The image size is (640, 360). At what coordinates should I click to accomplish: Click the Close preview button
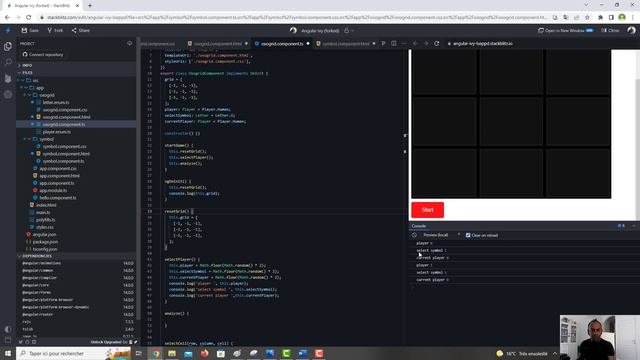610,30
